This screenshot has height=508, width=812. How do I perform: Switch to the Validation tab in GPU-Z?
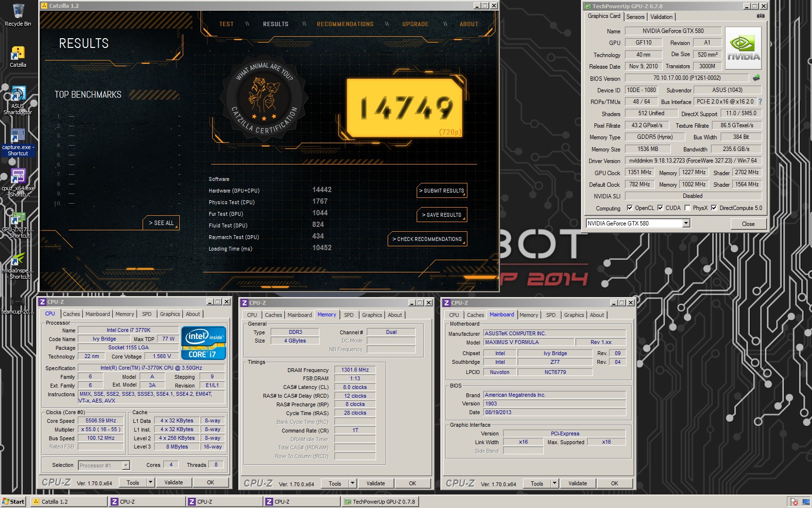(x=661, y=16)
